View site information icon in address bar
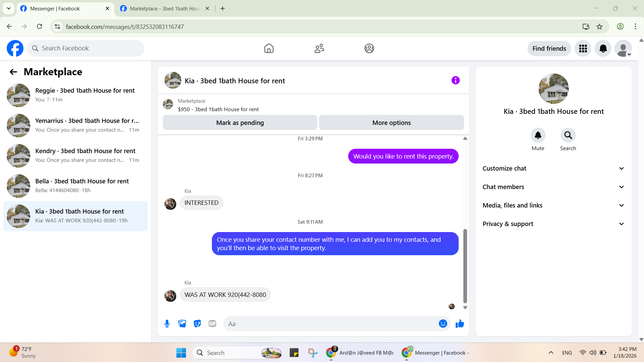 point(57,27)
